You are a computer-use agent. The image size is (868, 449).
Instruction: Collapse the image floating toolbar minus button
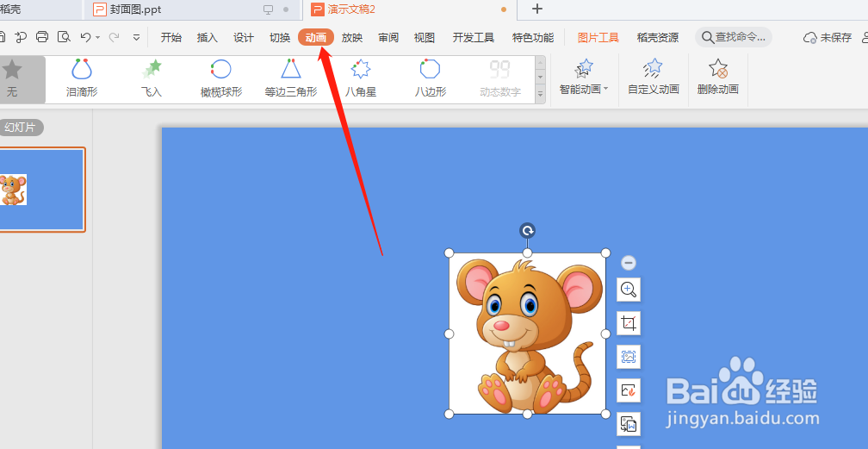click(629, 263)
